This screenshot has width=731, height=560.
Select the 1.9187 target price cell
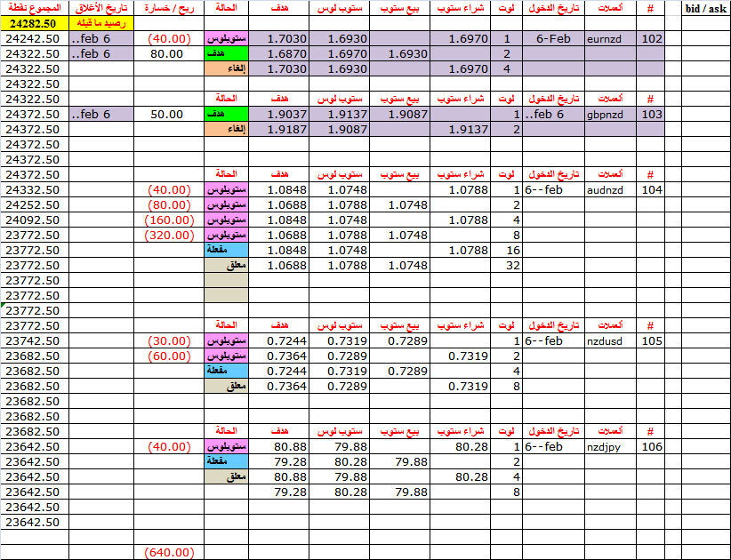279,130
